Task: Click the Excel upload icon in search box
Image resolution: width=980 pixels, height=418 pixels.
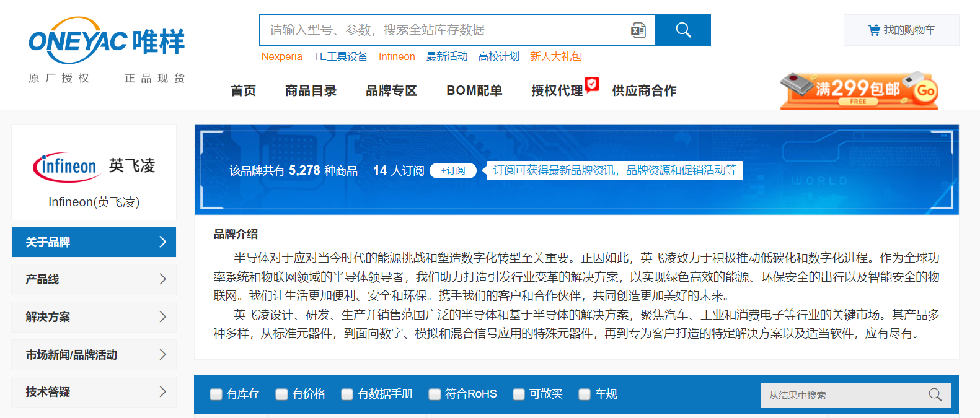Action: [x=638, y=30]
